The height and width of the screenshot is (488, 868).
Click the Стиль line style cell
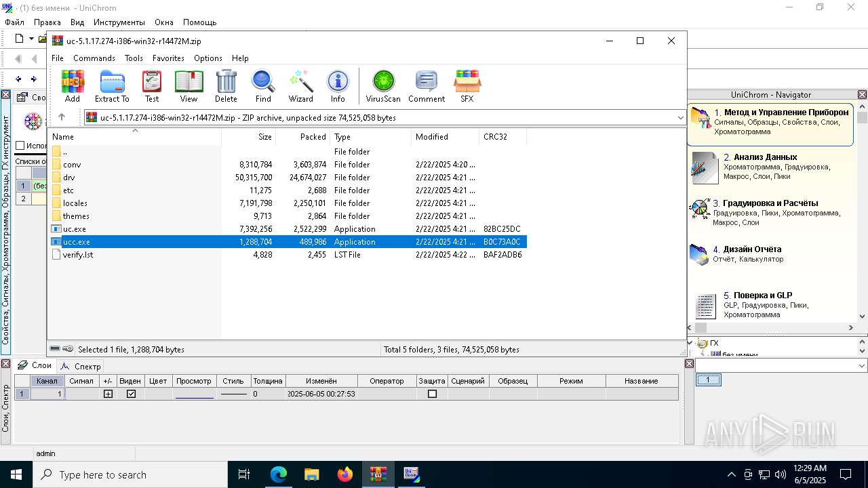(233, 394)
